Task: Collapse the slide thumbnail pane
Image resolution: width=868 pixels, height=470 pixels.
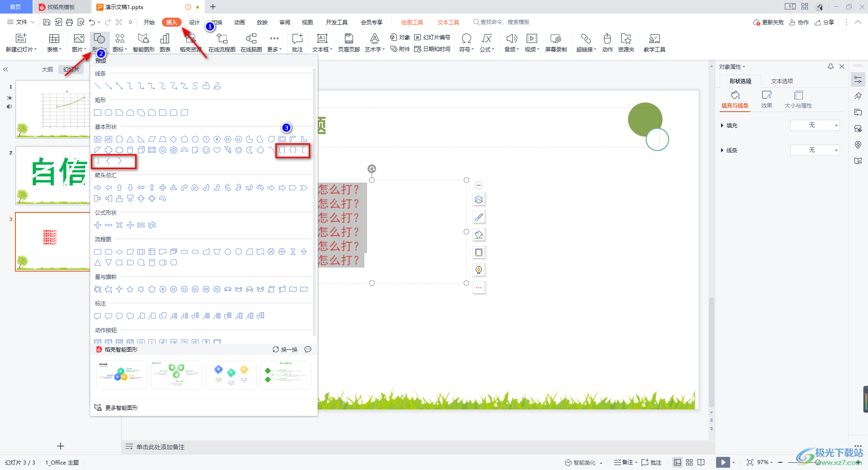Action: [6, 69]
